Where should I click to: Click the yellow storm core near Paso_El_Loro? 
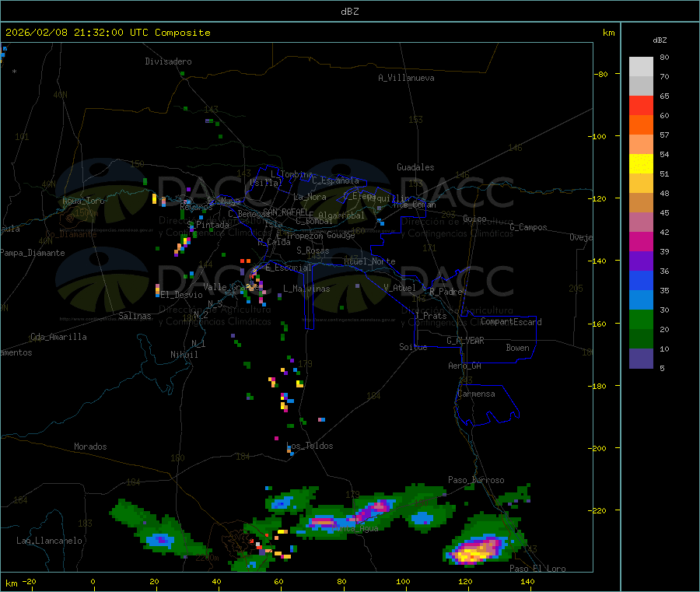474,554
